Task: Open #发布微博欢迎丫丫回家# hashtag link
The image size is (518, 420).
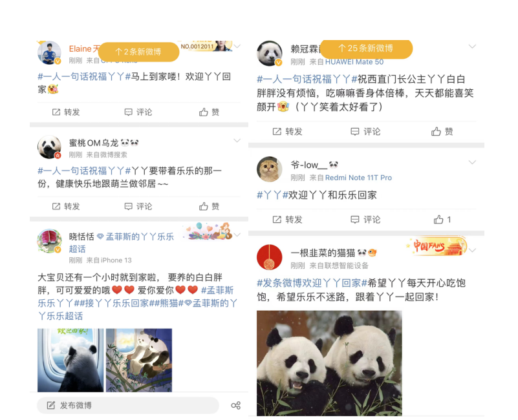Action: tap(312, 283)
